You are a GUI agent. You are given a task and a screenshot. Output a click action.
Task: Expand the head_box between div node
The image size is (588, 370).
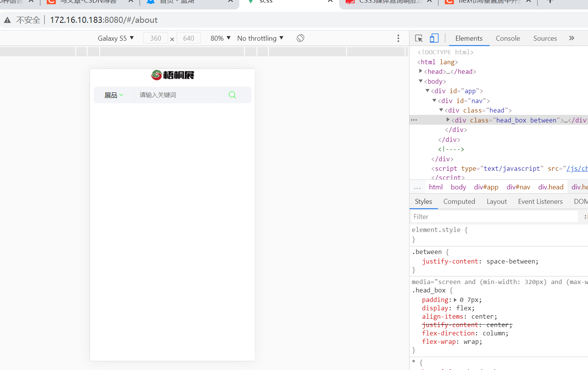coord(448,120)
